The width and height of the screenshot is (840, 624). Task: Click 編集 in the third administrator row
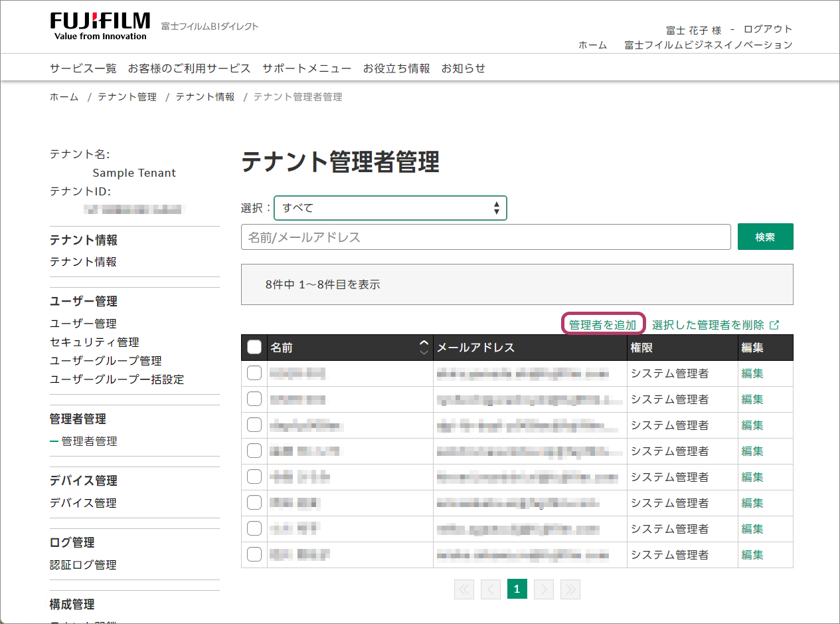click(752, 425)
